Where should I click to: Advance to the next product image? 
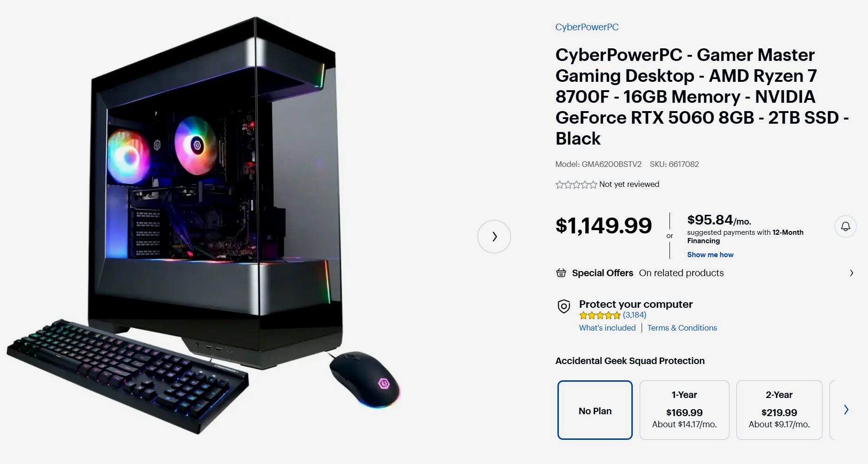pos(494,237)
